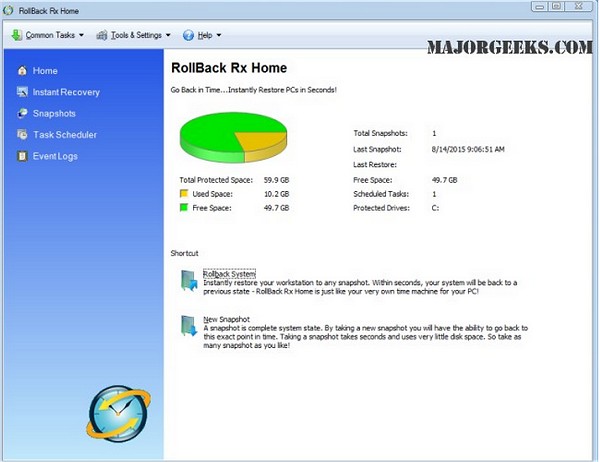Click the Rollback System shortcut icon
The width and height of the screenshot is (600, 462).
point(189,281)
